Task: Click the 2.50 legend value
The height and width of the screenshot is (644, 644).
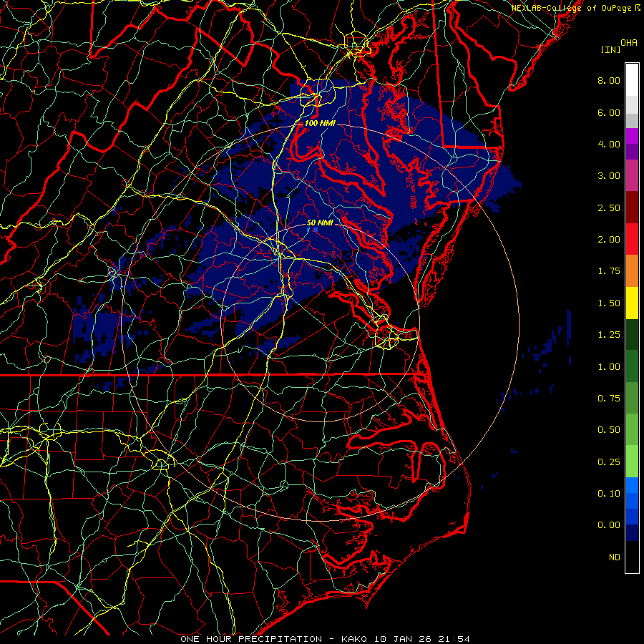Action: click(609, 208)
